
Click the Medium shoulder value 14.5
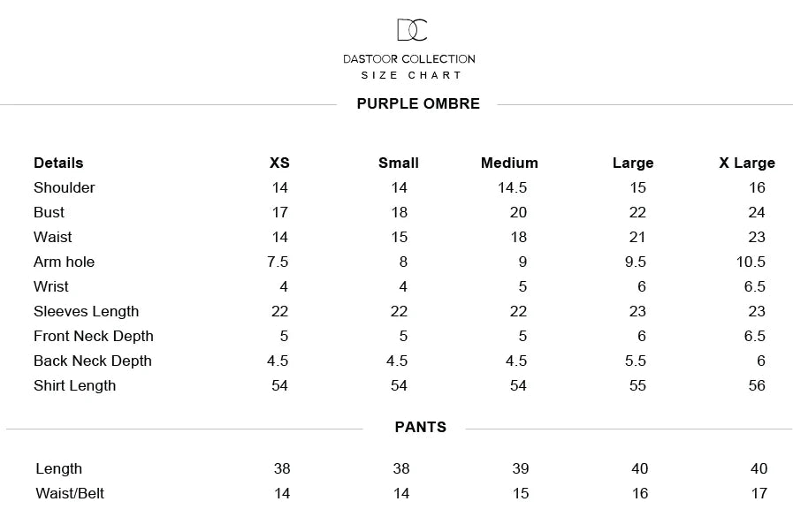[x=513, y=187]
